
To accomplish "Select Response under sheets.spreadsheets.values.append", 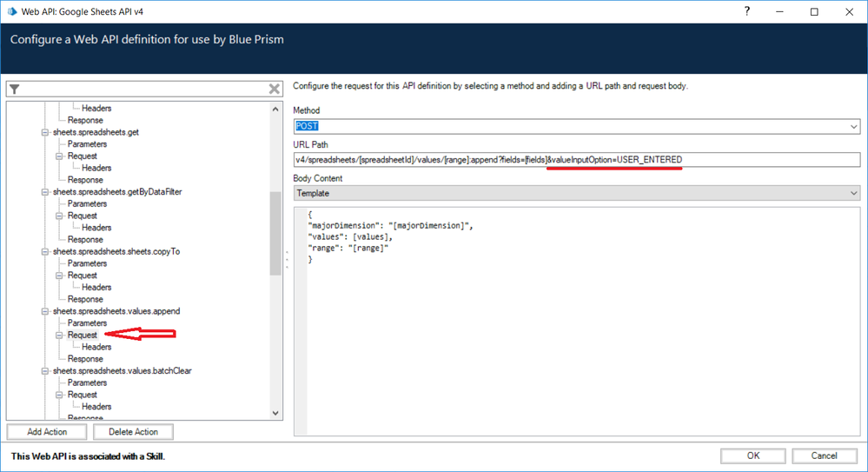I will tap(85, 359).
